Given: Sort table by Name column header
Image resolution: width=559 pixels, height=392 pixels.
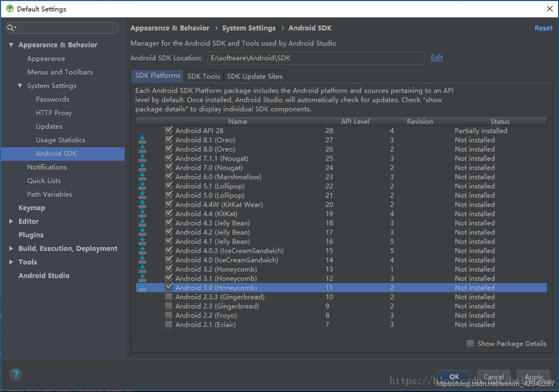Looking at the screenshot, I should pos(238,121).
